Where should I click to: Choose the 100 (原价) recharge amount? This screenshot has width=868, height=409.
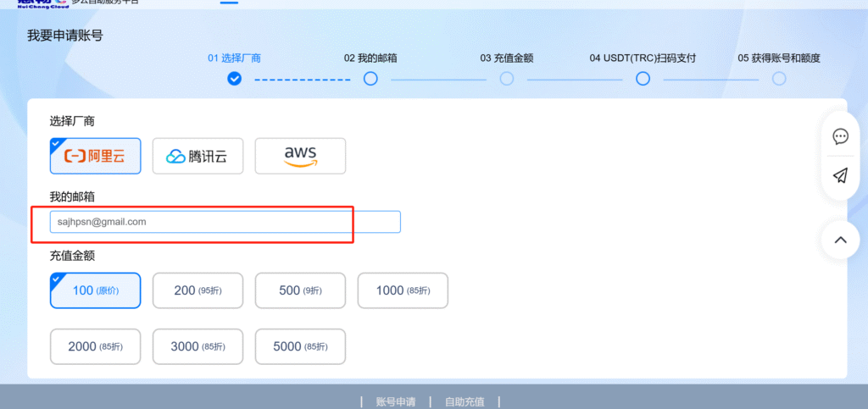pos(95,290)
